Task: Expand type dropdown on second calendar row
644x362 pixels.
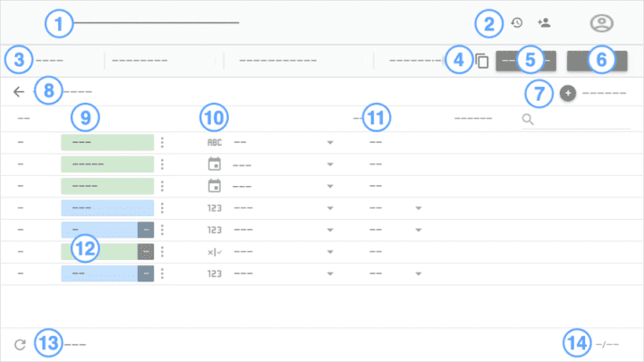Action: pos(330,186)
